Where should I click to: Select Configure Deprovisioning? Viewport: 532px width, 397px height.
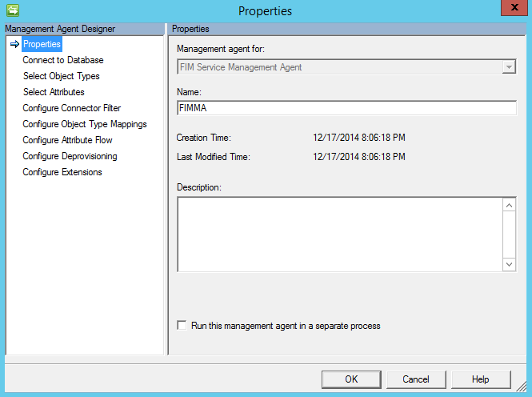coord(70,156)
